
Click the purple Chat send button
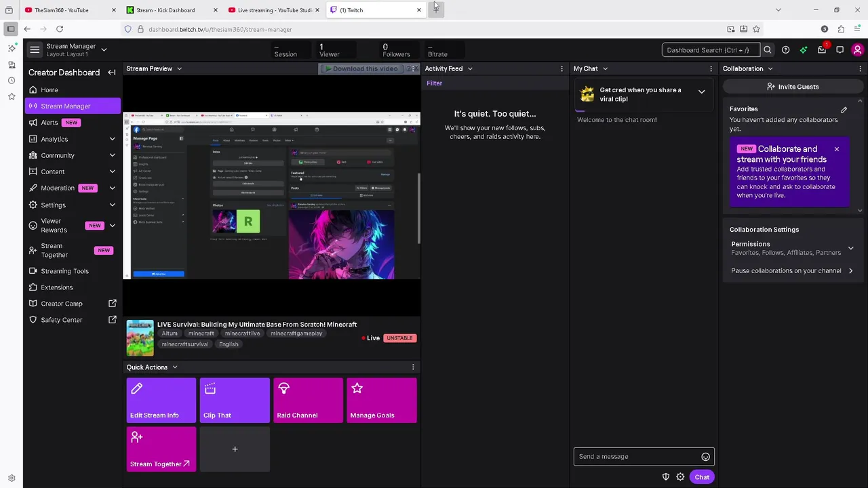coord(702,477)
